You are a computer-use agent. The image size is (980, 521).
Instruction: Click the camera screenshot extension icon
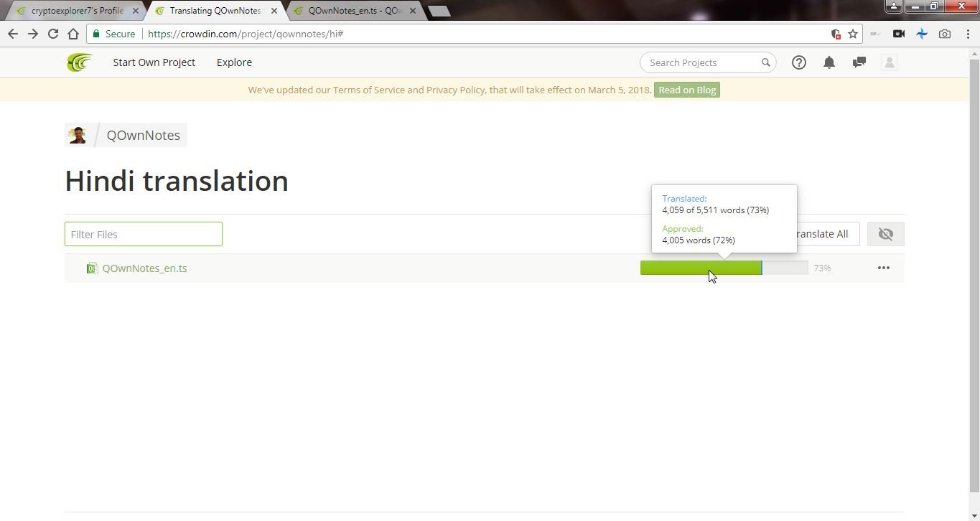point(945,34)
